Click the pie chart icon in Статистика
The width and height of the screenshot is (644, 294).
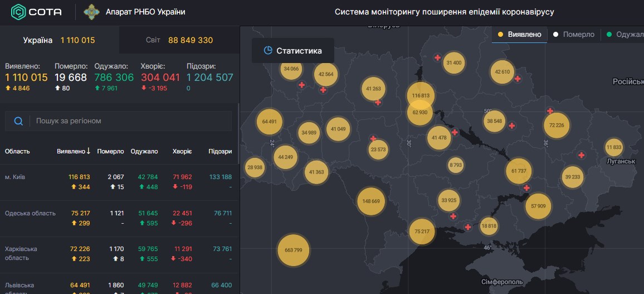click(268, 51)
